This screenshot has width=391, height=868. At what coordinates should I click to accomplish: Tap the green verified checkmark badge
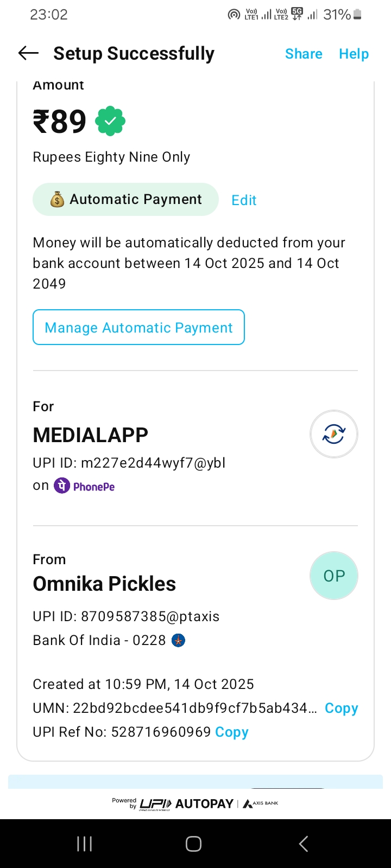coord(110,122)
